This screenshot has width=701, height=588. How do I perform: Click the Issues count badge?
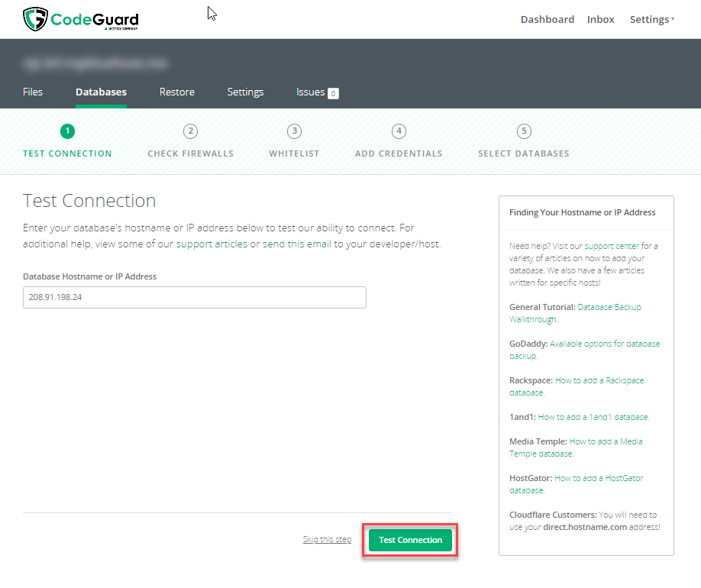click(333, 93)
